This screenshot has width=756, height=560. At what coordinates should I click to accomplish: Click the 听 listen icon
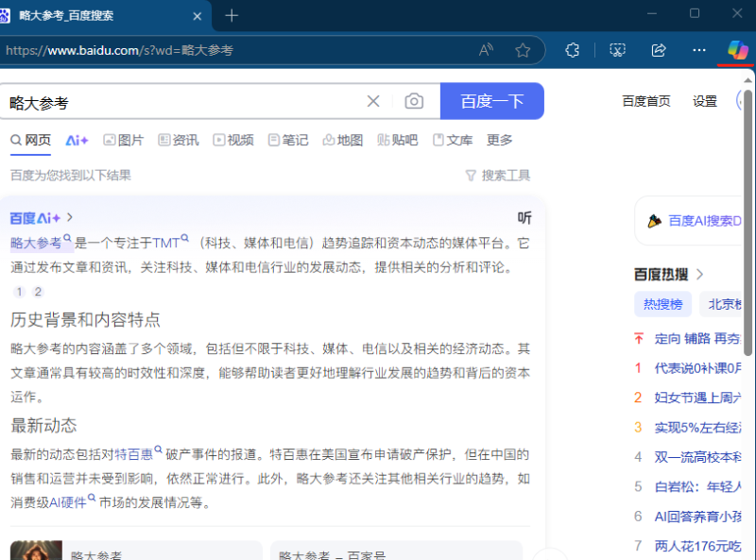pos(525,217)
